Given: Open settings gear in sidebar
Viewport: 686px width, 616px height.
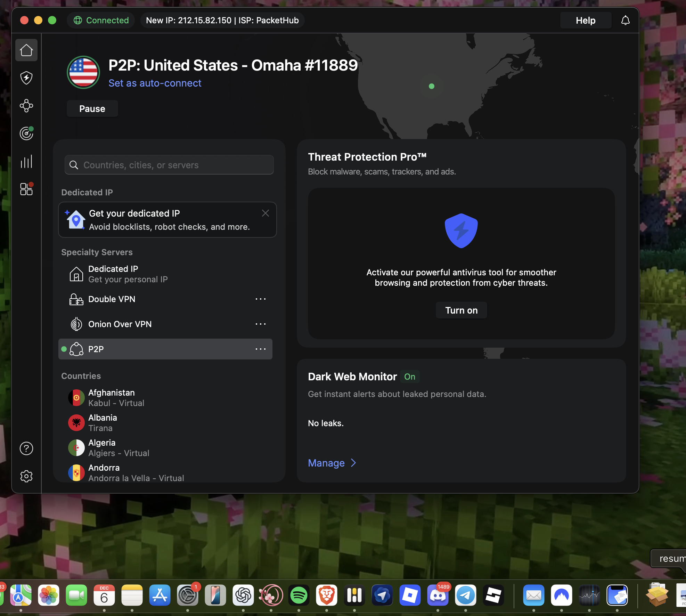Looking at the screenshot, I should point(26,476).
